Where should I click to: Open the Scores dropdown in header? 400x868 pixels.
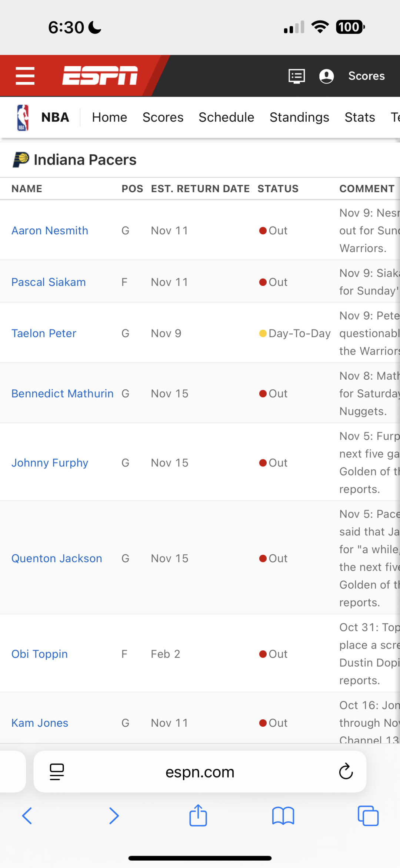(366, 76)
